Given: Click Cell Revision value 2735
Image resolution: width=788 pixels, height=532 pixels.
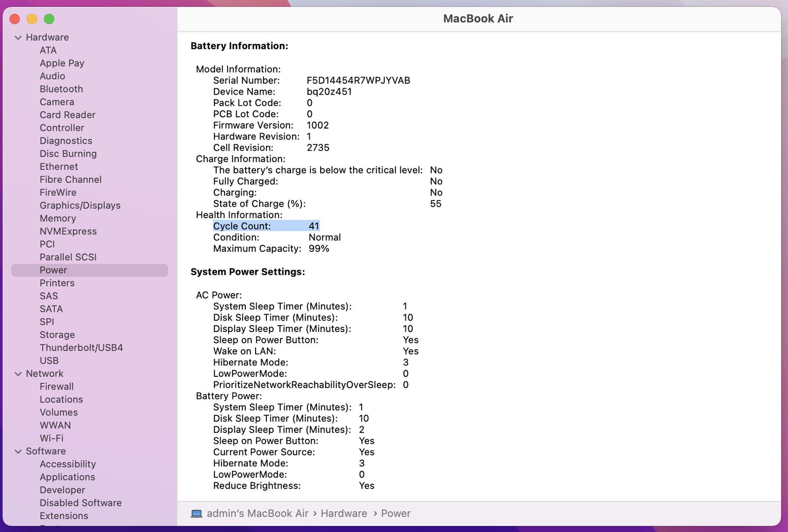Looking at the screenshot, I should [318, 148].
